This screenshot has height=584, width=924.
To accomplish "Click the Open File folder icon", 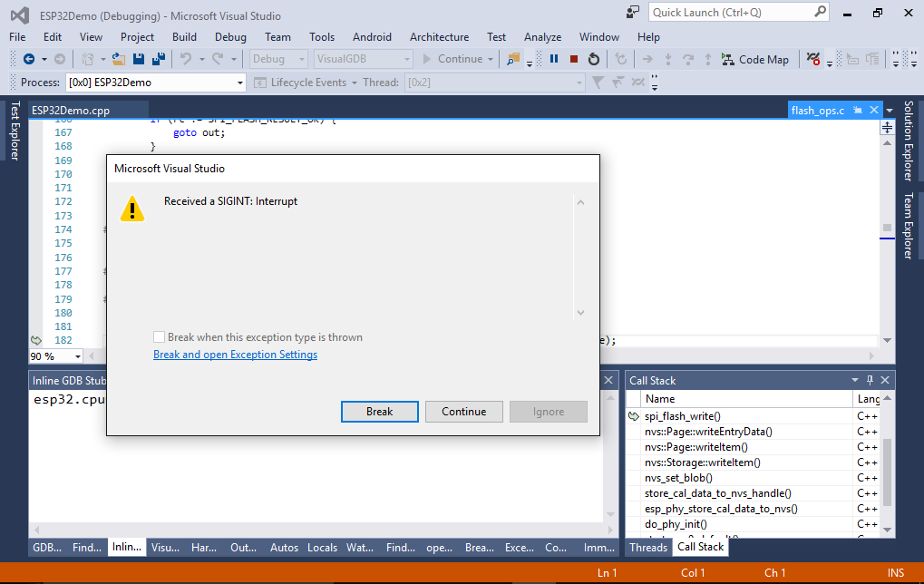I will [119, 59].
